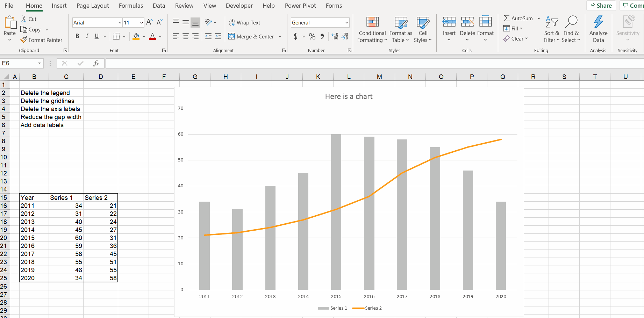The width and height of the screenshot is (644, 318).
Task: Open the Power Pivot tab
Action: [300, 6]
